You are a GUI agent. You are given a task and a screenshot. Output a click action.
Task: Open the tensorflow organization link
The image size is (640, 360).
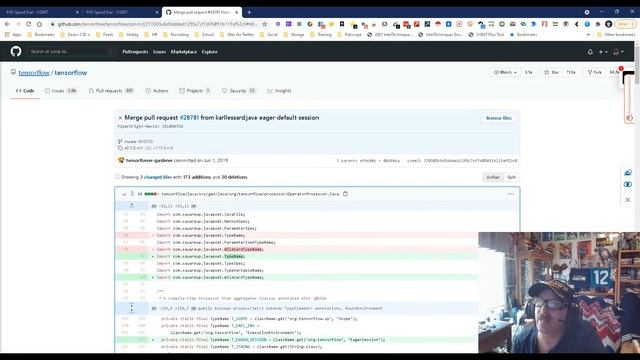[34, 73]
